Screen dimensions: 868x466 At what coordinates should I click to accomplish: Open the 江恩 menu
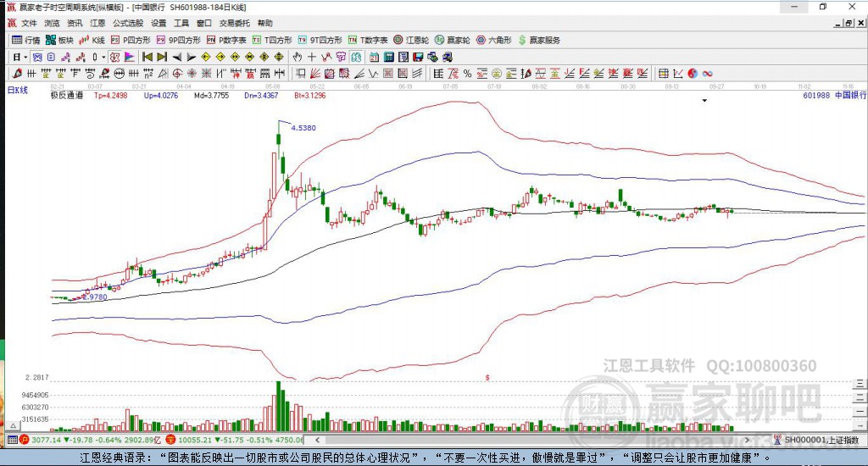97,23
